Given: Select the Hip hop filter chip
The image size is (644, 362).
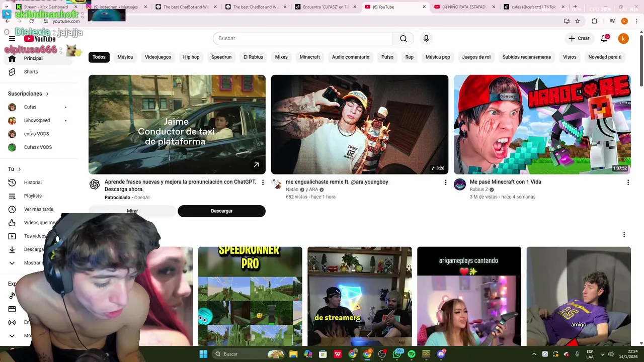Looking at the screenshot, I should [x=191, y=57].
